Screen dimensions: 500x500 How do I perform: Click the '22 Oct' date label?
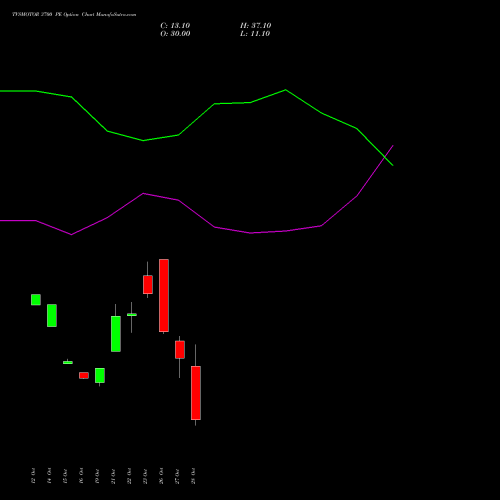[129, 476]
